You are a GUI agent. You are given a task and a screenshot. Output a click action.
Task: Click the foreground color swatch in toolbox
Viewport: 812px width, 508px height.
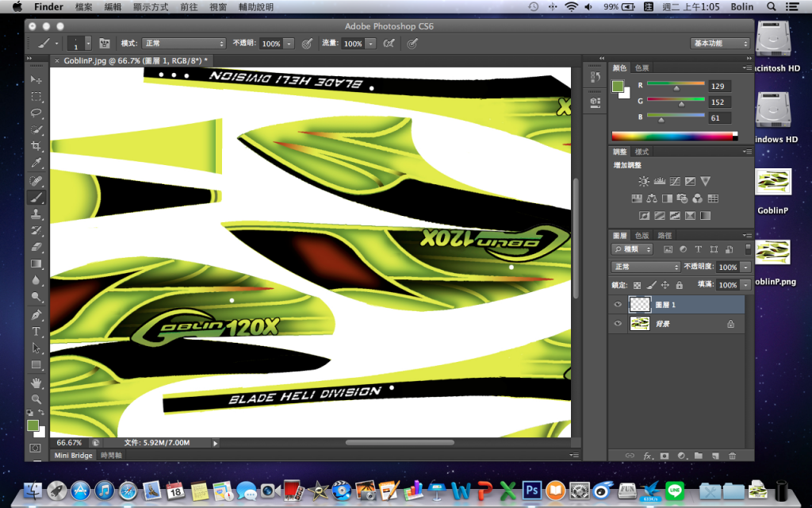[33, 425]
